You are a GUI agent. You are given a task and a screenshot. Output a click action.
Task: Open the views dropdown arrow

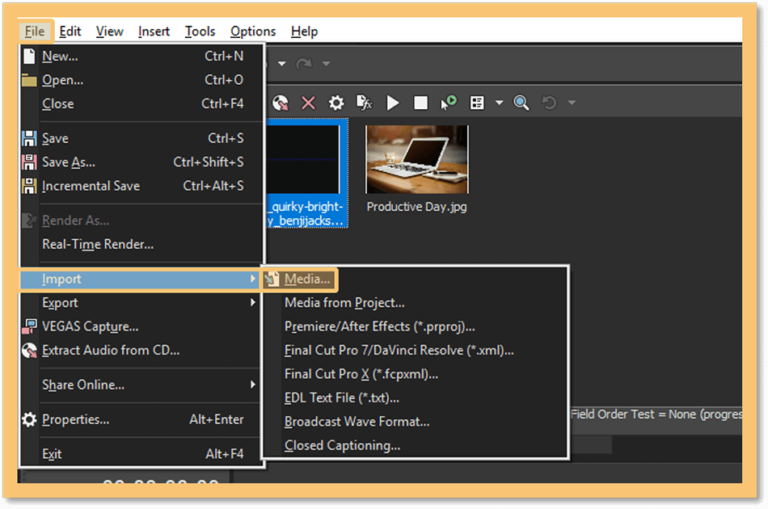click(499, 103)
